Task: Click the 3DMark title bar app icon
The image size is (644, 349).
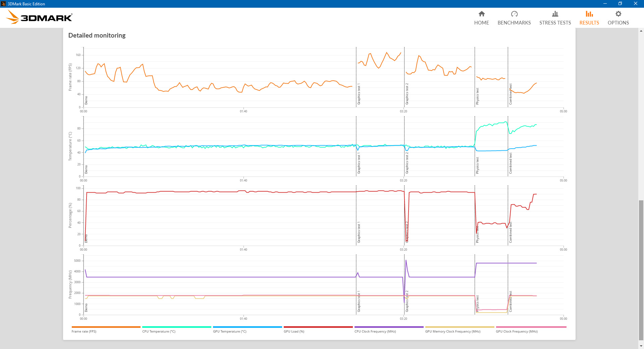Action: [x=3, y=4]
